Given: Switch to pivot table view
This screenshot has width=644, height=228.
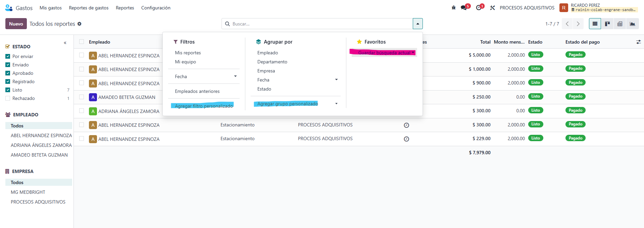Looking at the screenshot, I should (620, 24).
